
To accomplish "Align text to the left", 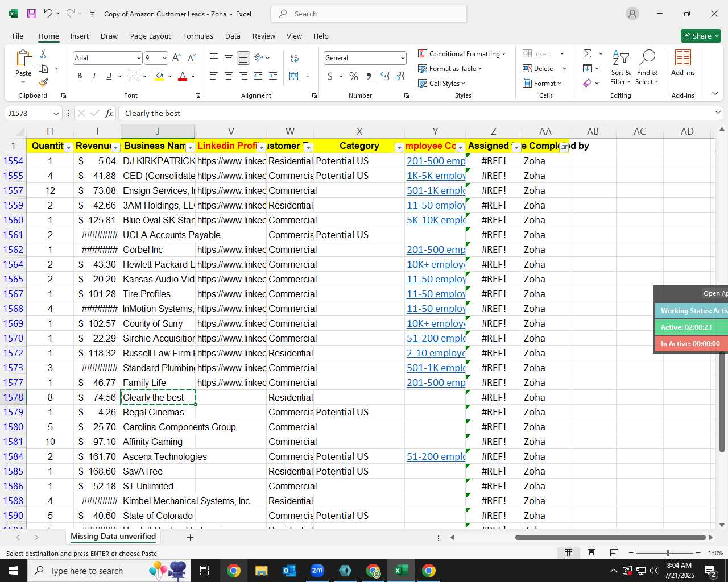I will tap(213, 76).
